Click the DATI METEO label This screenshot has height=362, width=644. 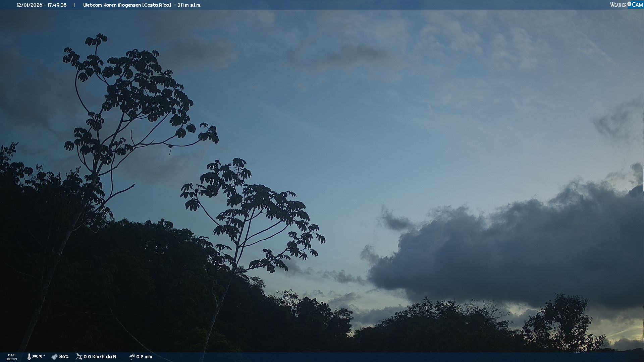click(12, 357)
